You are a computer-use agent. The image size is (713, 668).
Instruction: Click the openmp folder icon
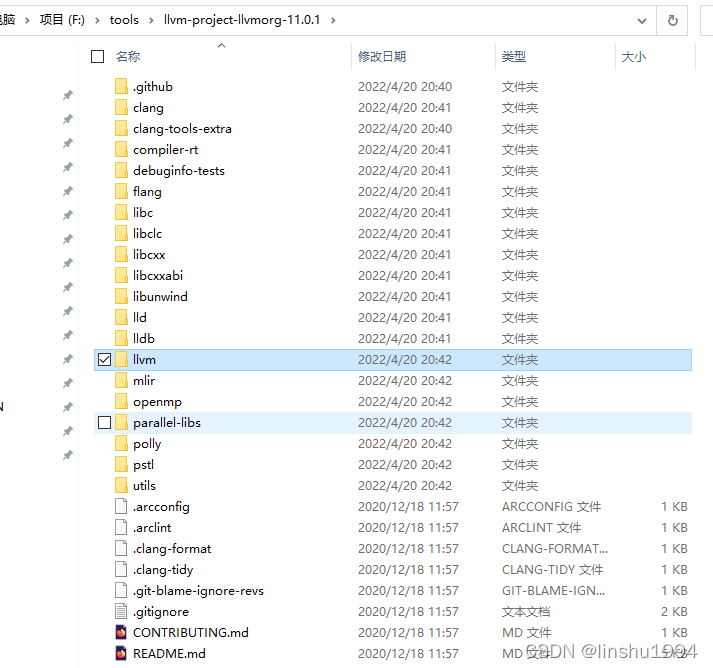point(121,401)
